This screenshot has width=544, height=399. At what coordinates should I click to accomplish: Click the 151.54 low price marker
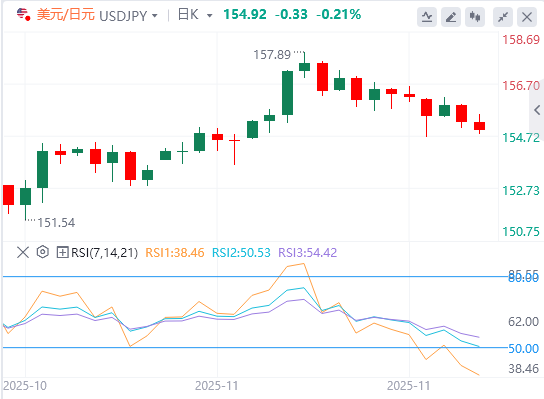pyautogui.click(x=56, y=222)
